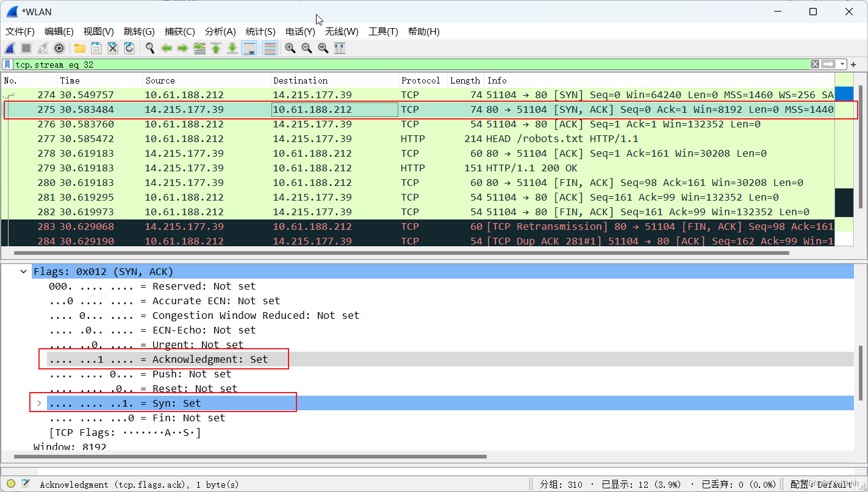Viewport: 868px width, 492px height.
Task: Zoom in on packet text
Action: click(290, 48)
